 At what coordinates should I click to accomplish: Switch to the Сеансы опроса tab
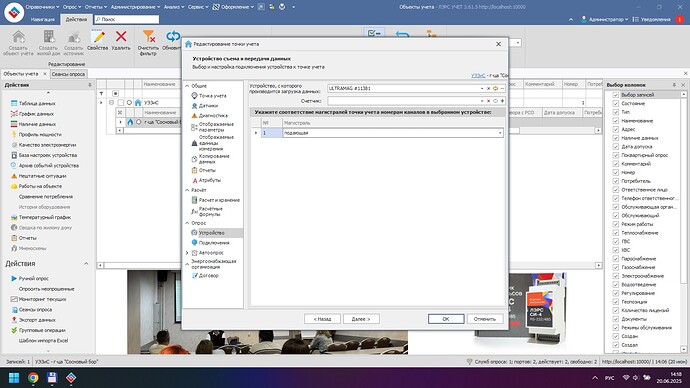[68, 74]
